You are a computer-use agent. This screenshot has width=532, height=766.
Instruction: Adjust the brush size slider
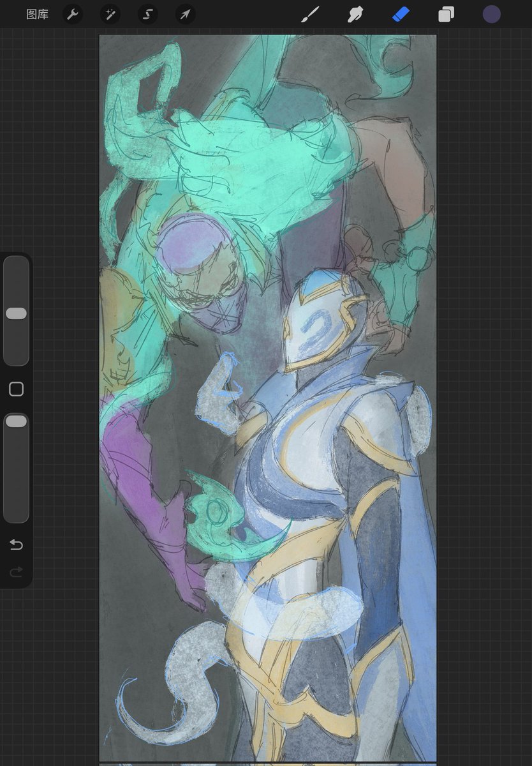(16, 313)
